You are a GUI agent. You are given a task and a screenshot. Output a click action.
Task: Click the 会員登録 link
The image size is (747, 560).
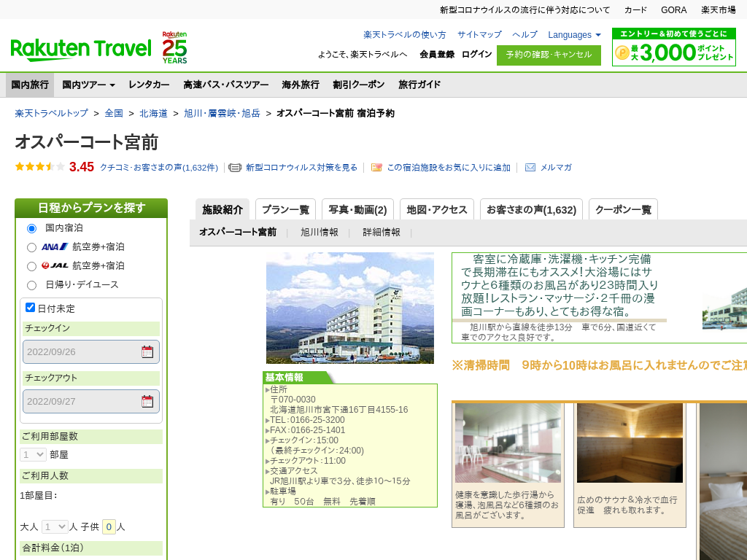[438, 54]
